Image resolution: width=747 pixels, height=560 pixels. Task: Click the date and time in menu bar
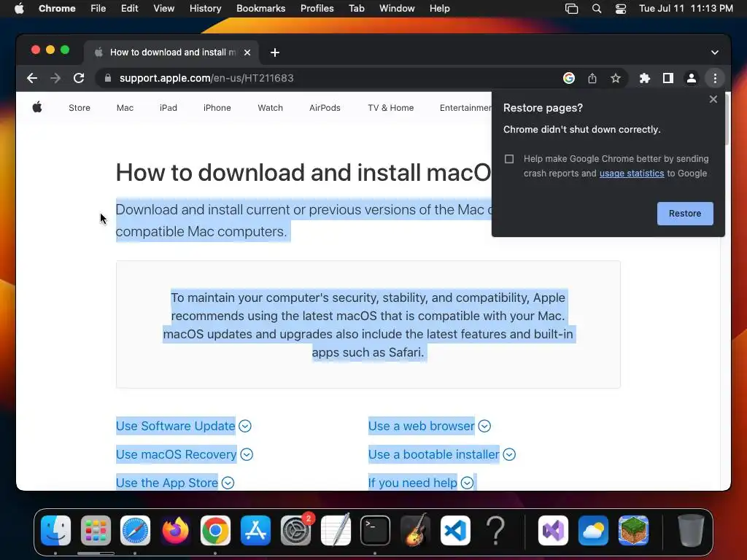[x=686, y=8]
